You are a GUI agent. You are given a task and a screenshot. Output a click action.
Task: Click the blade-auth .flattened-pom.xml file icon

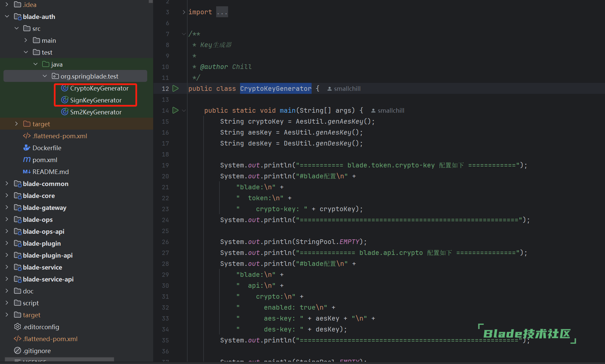27,136
